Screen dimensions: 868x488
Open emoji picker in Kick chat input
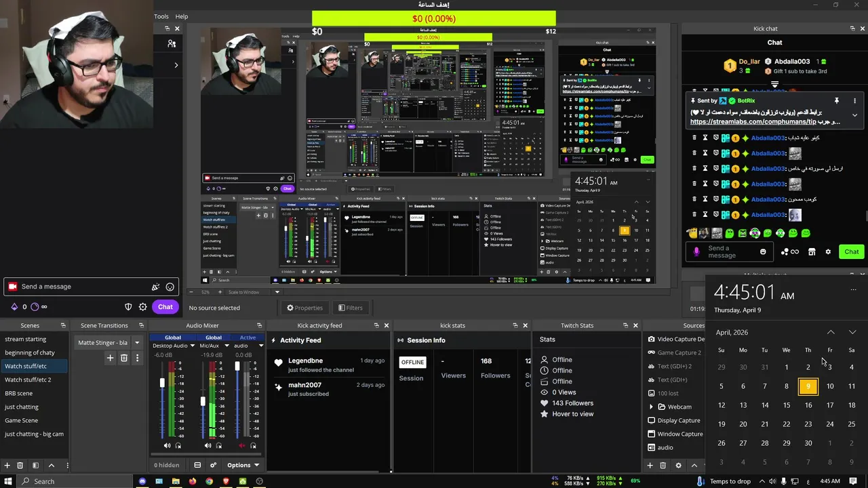coord(763,251)
